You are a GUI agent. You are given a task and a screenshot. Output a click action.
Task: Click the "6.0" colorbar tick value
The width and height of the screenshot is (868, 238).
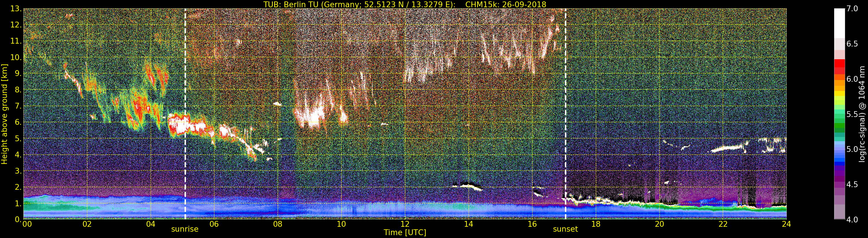click(x=852, y=79)
